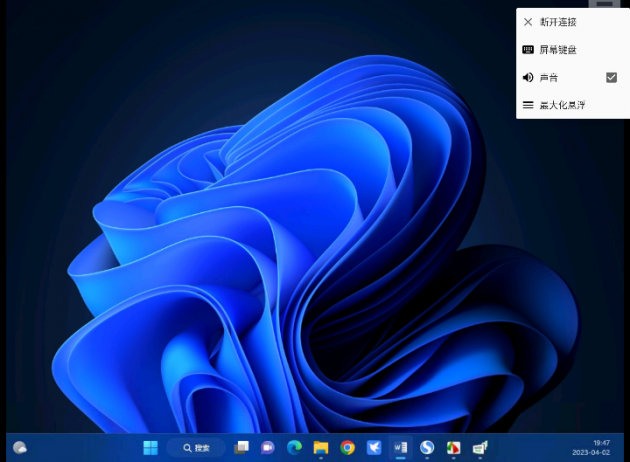Screen dimensions: 630x462
Task: Open File Explorer from the taskbar
Action: (x=321, y=447)
